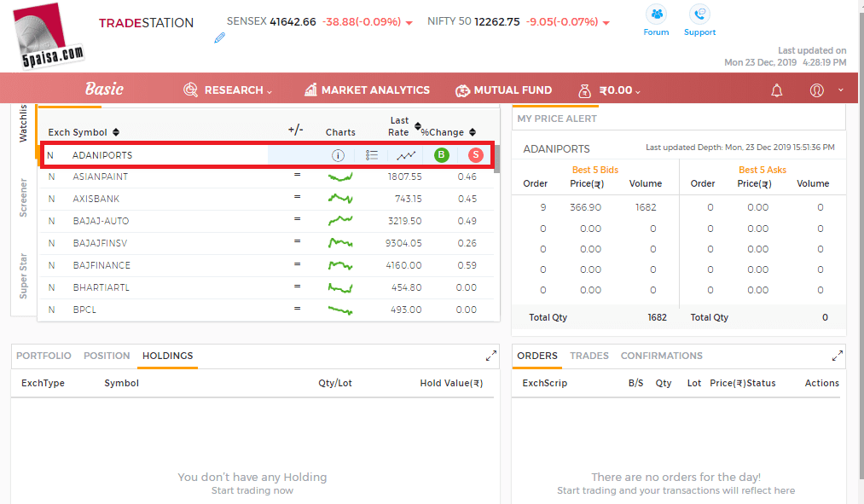Select the Super Star side tab
The width and height of the screenshot is (864, 504).
click(x=23, y=276)
